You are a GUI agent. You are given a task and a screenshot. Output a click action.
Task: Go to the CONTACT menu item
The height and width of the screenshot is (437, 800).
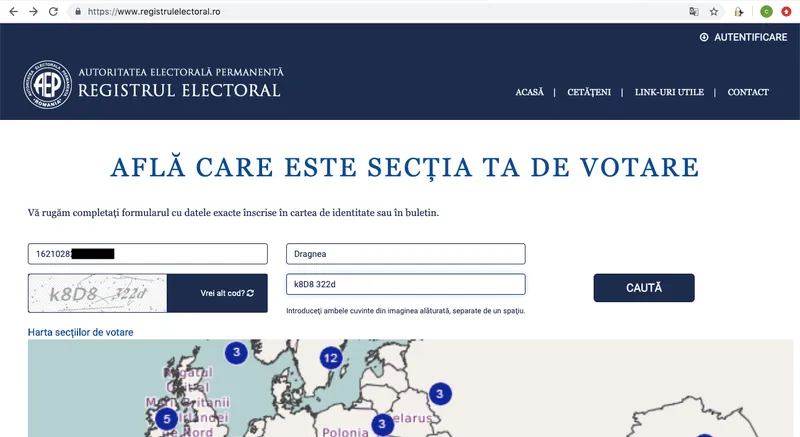[748, 92]
